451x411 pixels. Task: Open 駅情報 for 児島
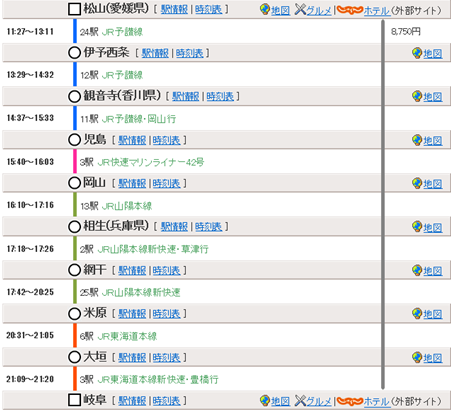tap(132, 140)
